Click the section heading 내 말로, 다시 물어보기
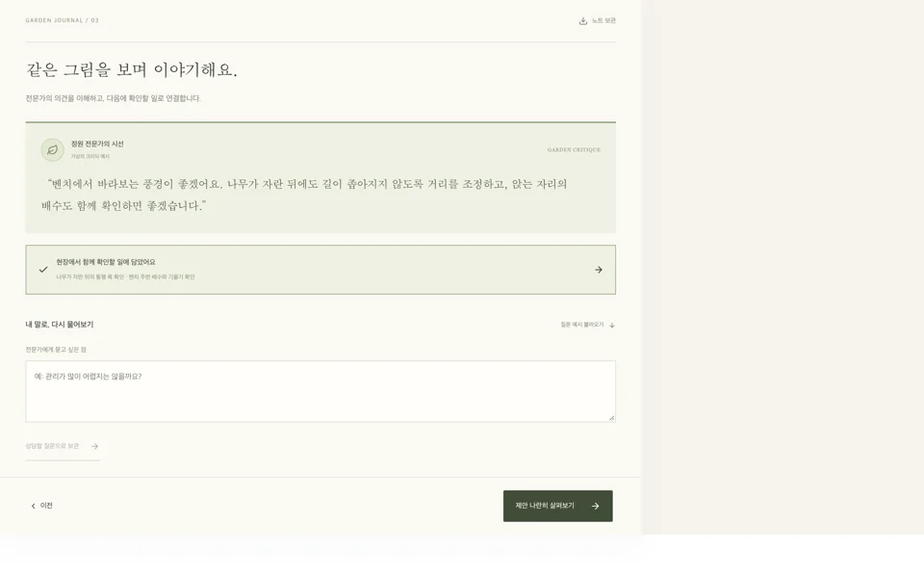 click(x=60, y=325)
